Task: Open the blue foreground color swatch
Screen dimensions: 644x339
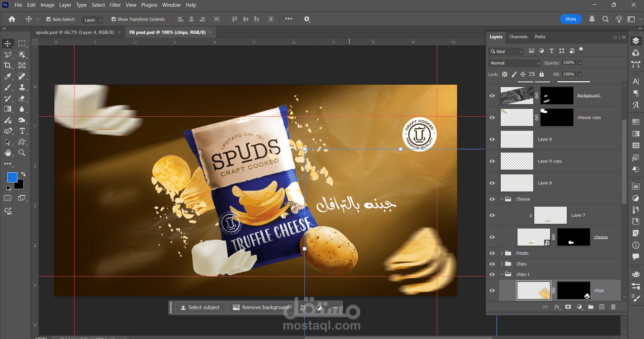Action: tap(12, 177)
